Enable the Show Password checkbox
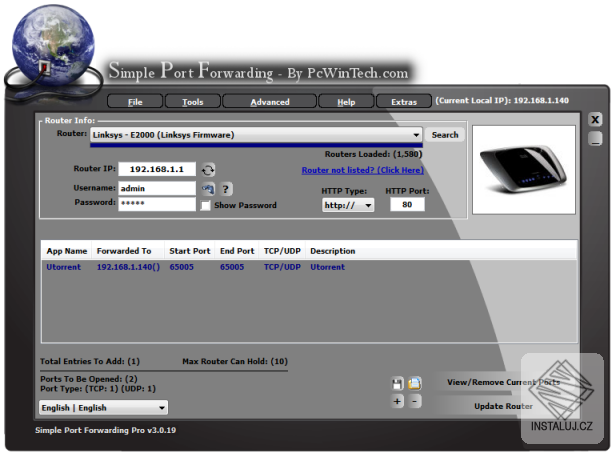 (205, 205)
